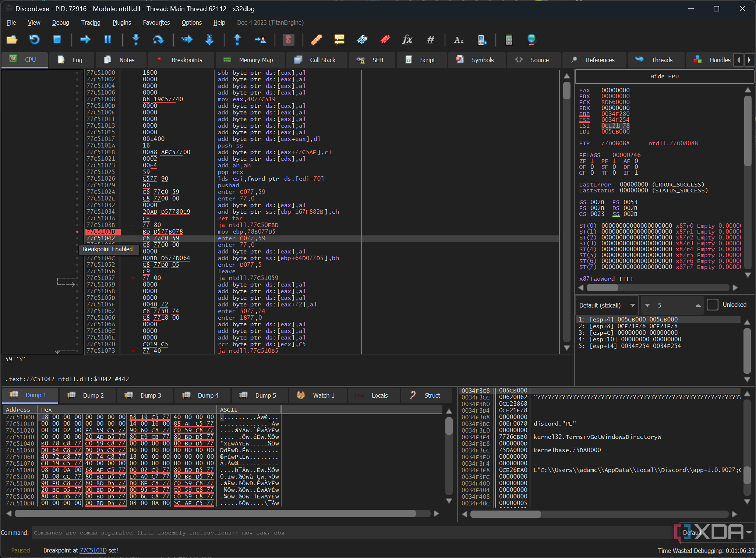The image size is (756, 558).
Task: Decrease the argument count stepper value
Action: pyautogui.click(x=647, y=305)
